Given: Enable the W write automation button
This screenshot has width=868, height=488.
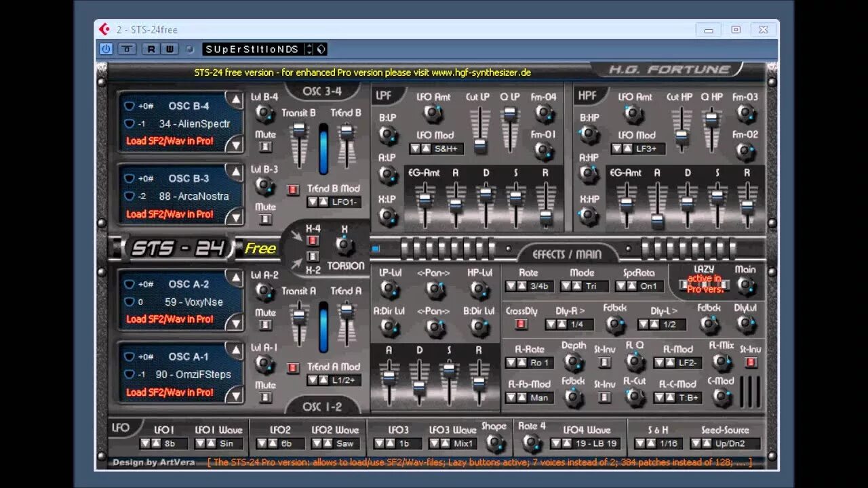Looking at the screenshot, I should coord(170,49).
